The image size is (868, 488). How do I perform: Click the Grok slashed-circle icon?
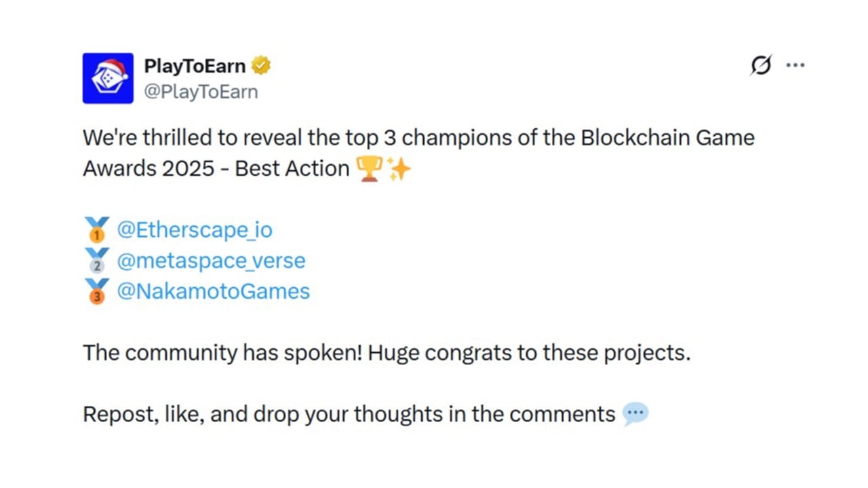[x=761, y=65]
